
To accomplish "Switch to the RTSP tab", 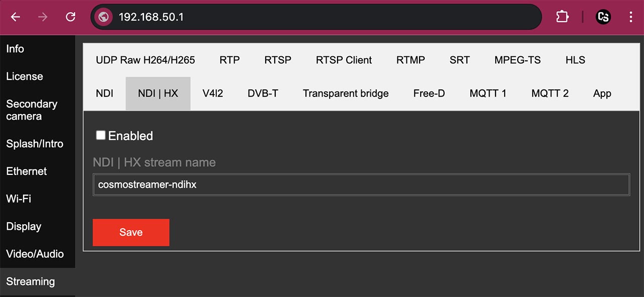I will tap(278, 60).
